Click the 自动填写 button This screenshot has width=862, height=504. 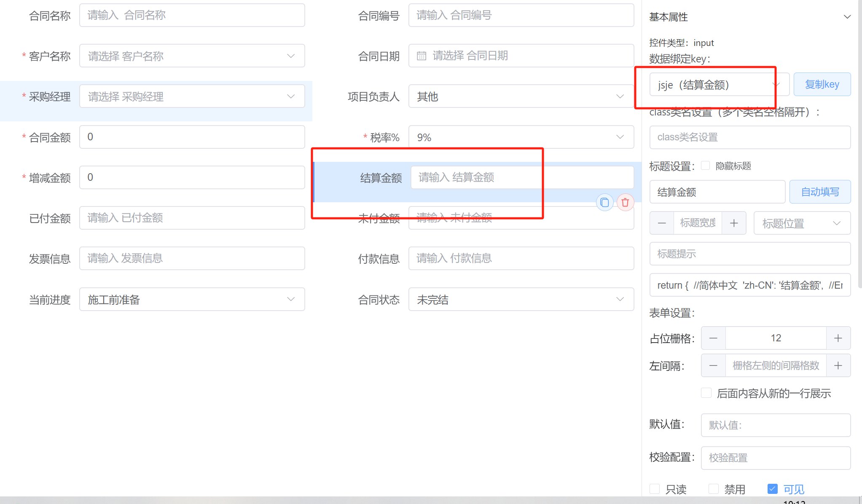click(820, 192)
